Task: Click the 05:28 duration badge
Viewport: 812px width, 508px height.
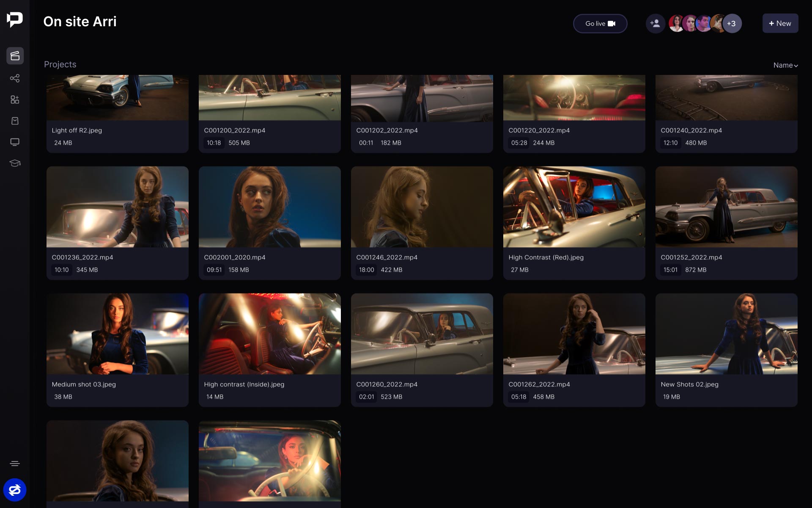Action: pos(519,143)
